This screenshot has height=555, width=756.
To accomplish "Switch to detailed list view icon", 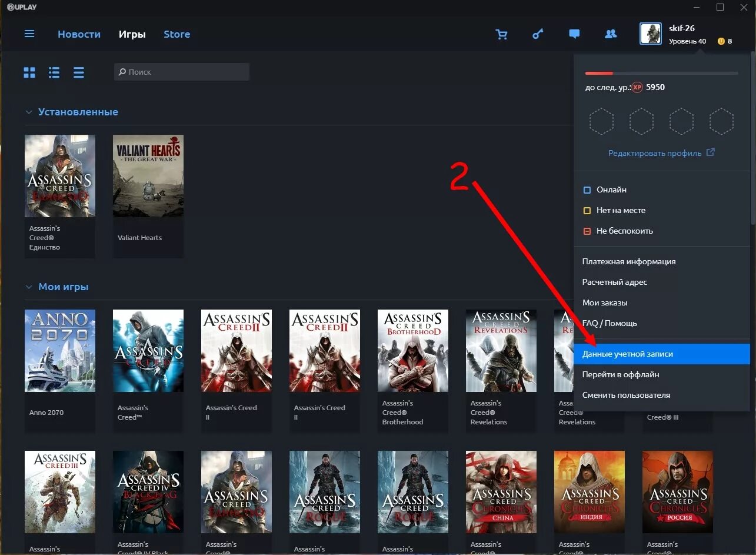I will pos(54,72).
